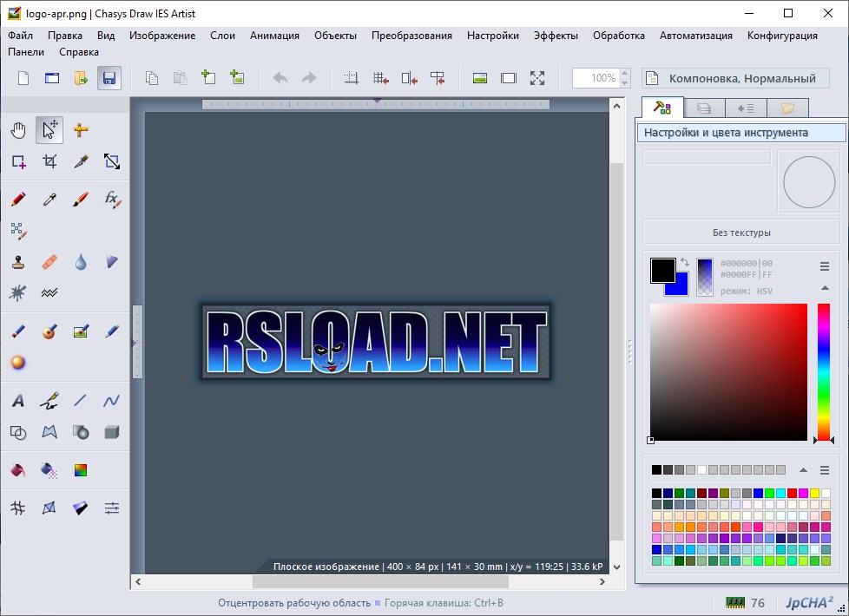
Task: Click the JpCHA² status label
Action: (809, 602)
